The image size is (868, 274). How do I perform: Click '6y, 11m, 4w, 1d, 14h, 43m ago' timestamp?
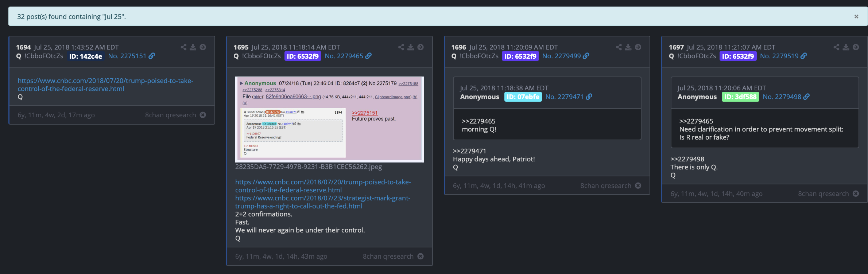click(x=281, y=256)
